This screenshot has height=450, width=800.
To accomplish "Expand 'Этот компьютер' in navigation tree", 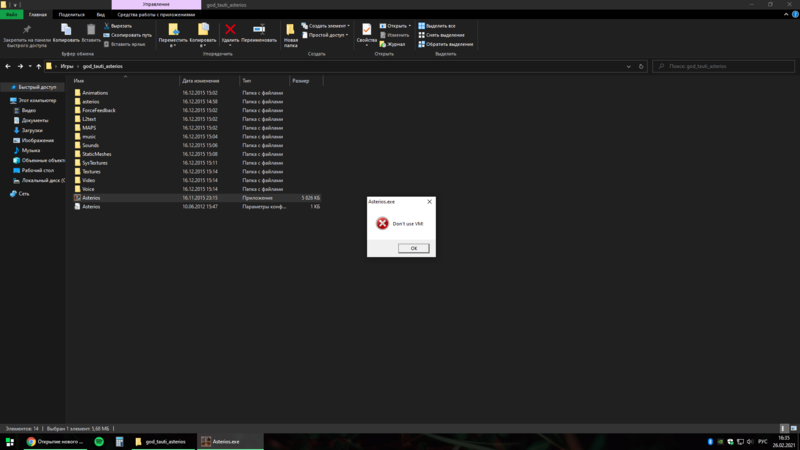I will pyautogui.click(x=5, y=101).
